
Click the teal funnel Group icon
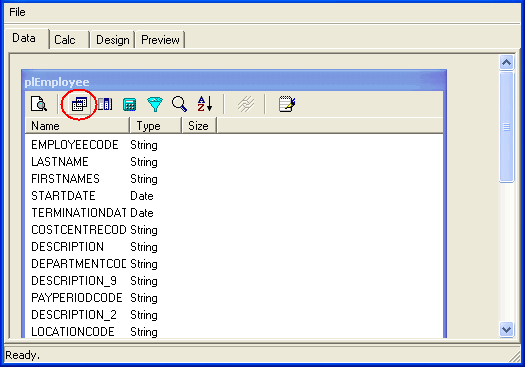click(155, 104)
